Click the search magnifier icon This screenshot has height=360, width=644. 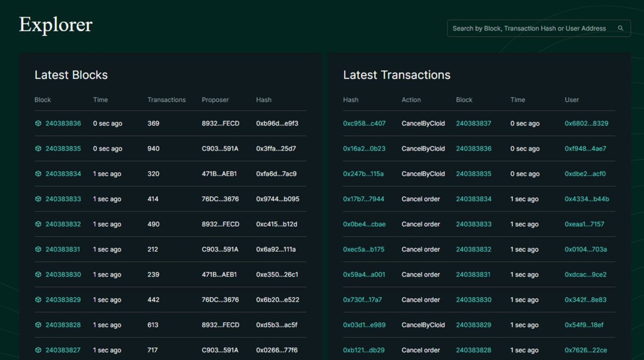tap(621, 28)
